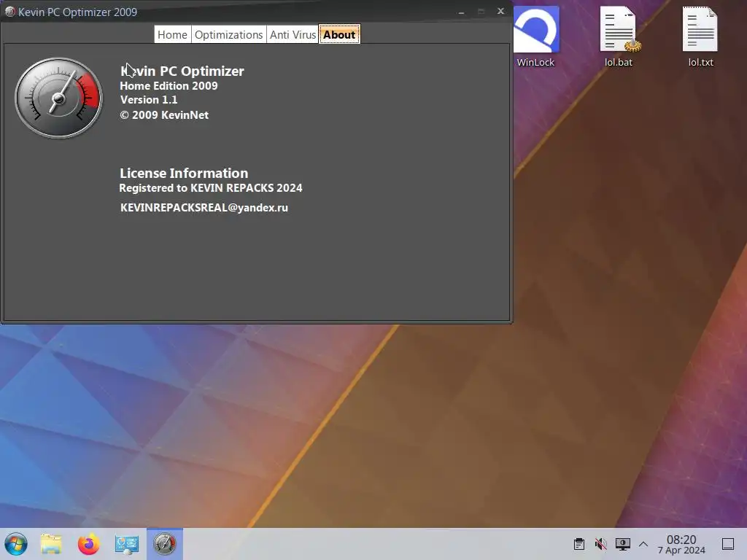The image size is (747, 560).
Task: Open the display tray icon
Action: coord(623,544)
